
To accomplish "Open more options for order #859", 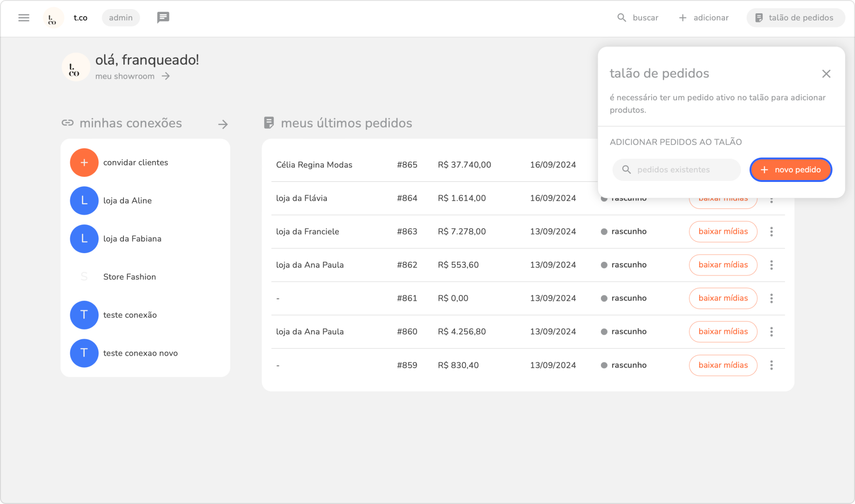I will tap(771, 365).
